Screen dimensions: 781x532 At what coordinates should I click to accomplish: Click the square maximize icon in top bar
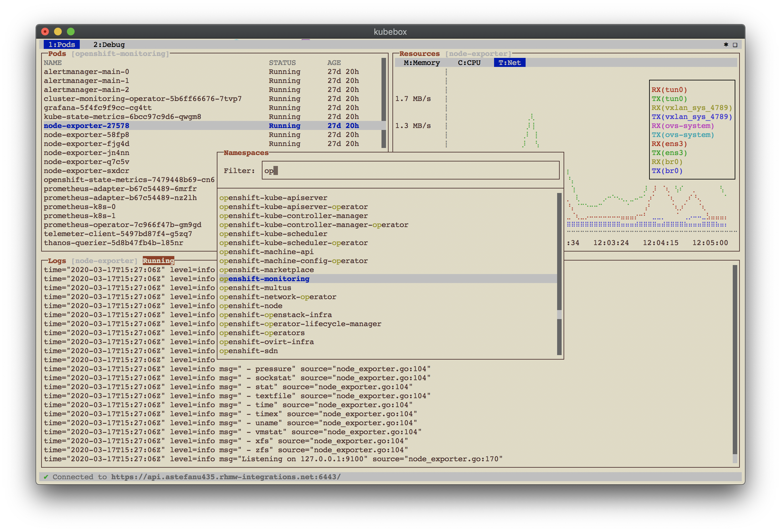pos(735,45)
